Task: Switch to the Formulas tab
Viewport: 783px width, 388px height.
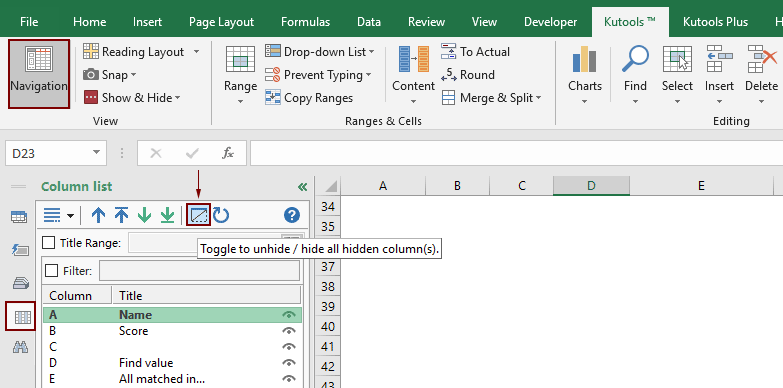Action: (x=306, y=22)
